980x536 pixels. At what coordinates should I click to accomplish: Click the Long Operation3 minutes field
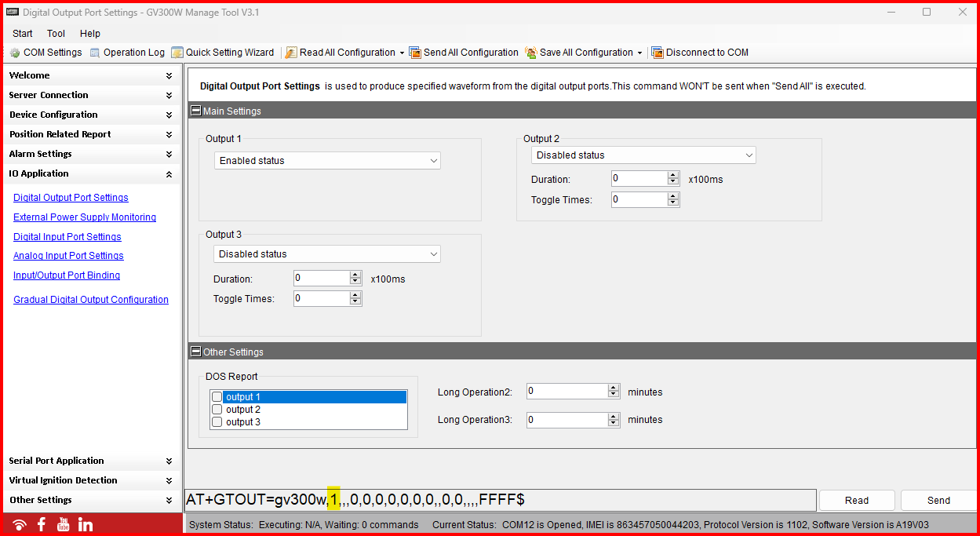(567, 420)
